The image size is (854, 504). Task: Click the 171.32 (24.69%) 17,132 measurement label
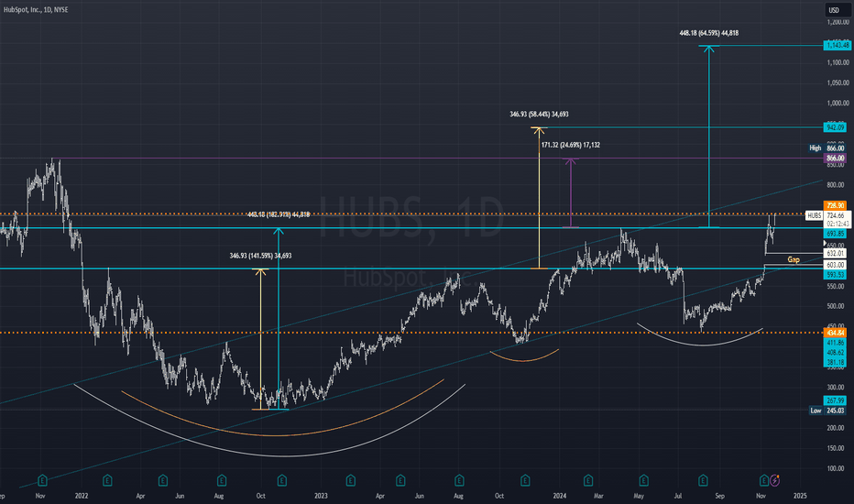click(x=571, y=145)
